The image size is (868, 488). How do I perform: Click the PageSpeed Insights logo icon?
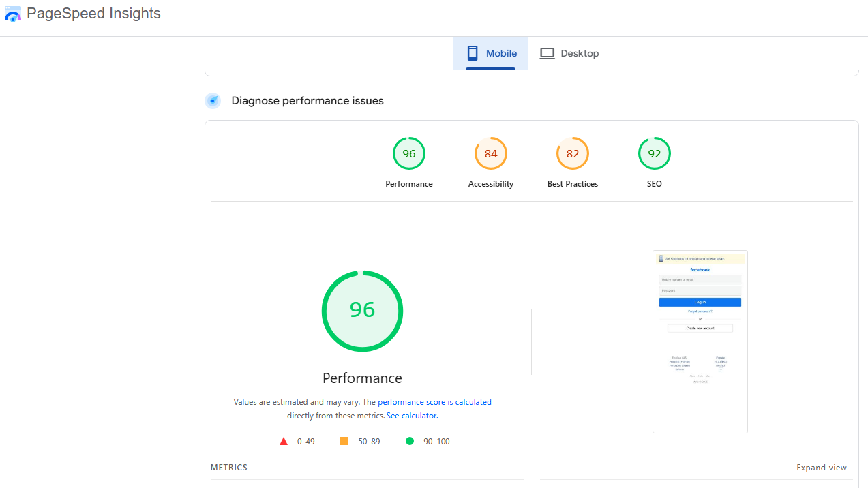point(12,14)
